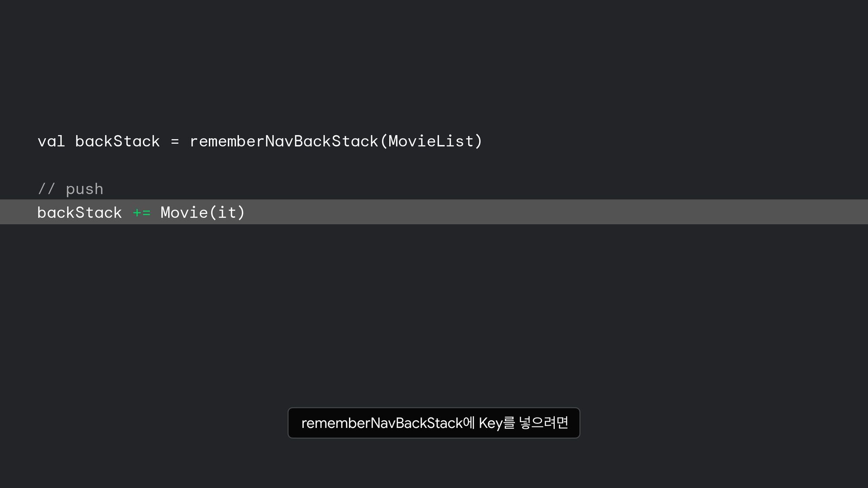Click the double-slash comment marker
Image resolution: width=868 pixels, height=488 pixels.
(x=46, y=189)
